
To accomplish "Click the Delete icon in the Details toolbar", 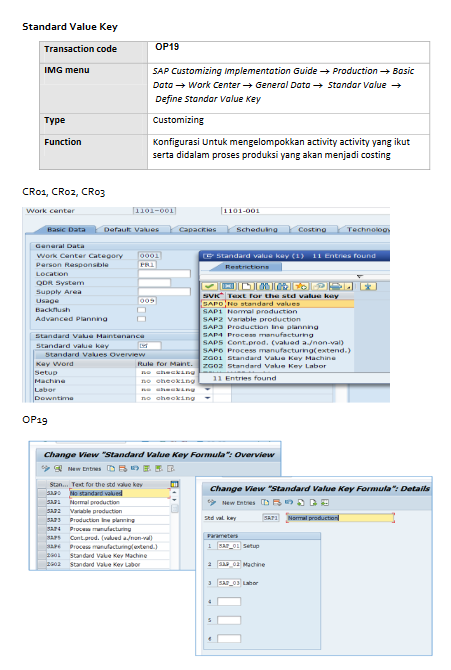I will 277,502.
